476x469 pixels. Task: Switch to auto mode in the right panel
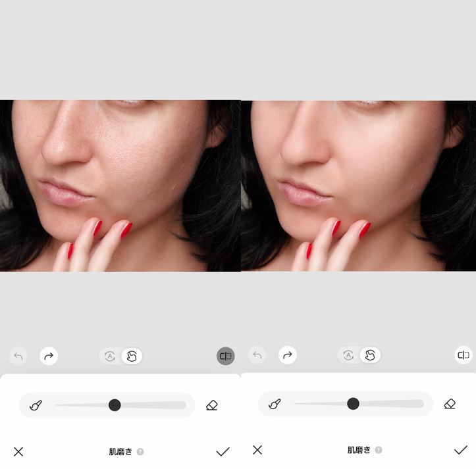click(348, 355)
